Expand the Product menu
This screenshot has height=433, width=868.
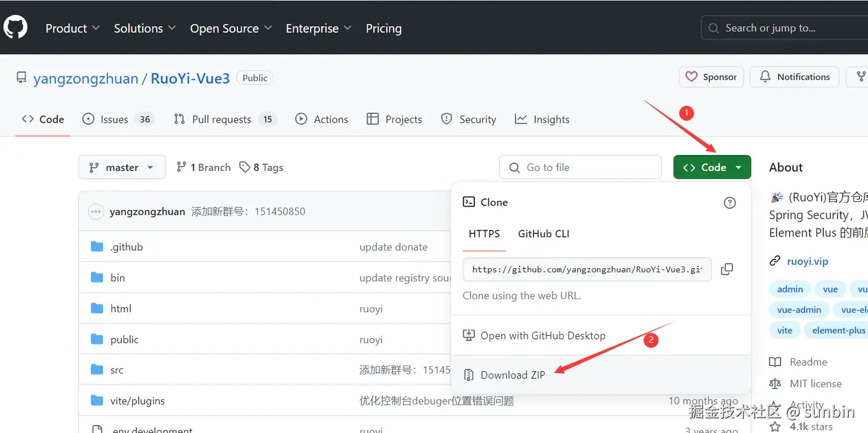72,28
